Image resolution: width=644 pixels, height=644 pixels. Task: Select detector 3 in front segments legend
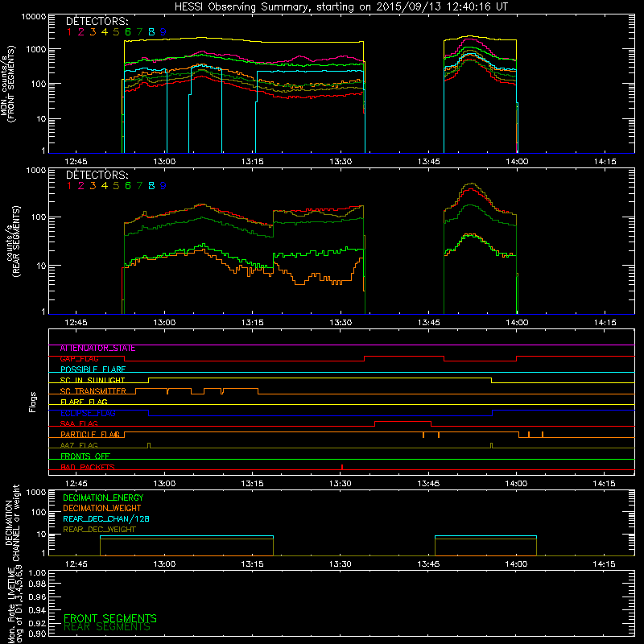(93, 32)
